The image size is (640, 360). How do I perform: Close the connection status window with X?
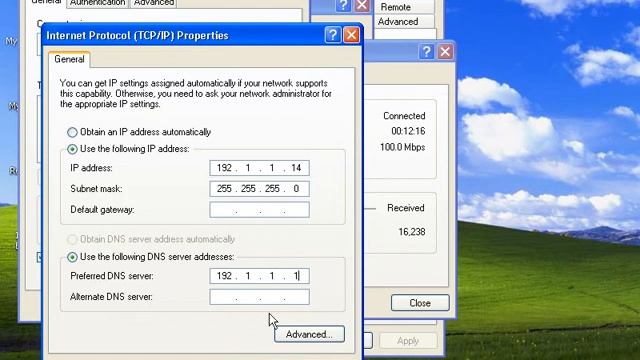[445, 52]
